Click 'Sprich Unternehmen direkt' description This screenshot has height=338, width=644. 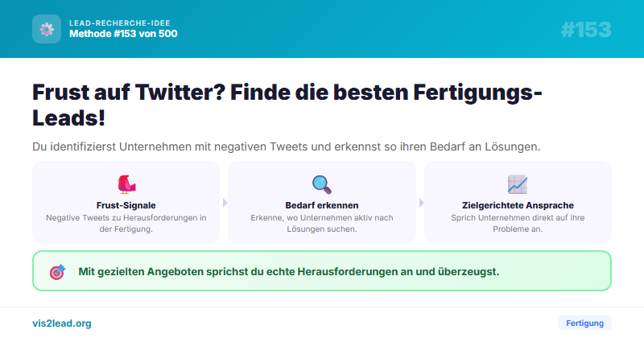pos(518,224)
